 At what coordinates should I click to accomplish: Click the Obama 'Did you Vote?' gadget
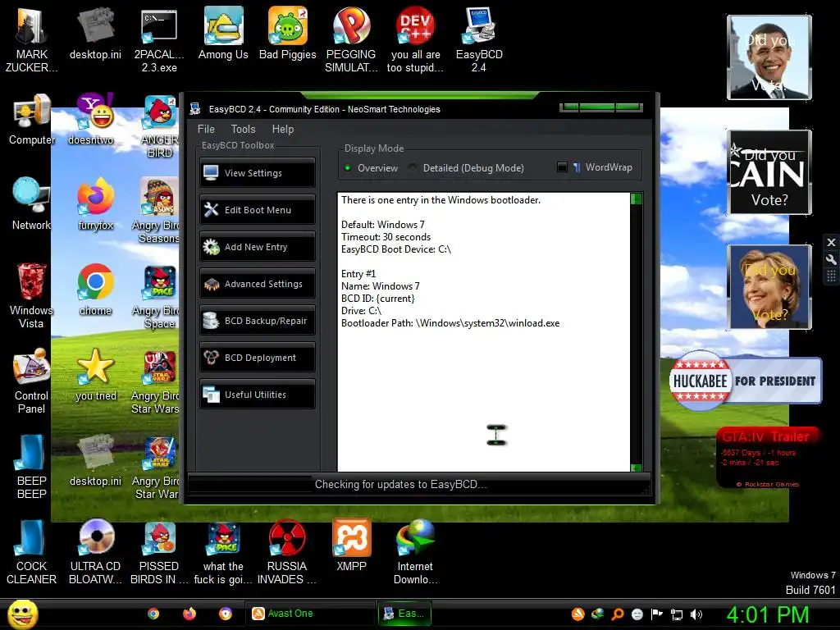769,57
